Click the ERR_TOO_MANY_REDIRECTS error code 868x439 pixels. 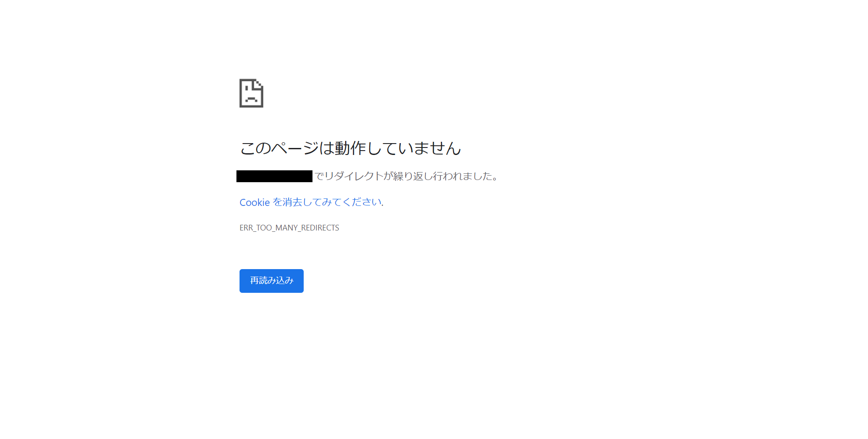pos(289,228)
